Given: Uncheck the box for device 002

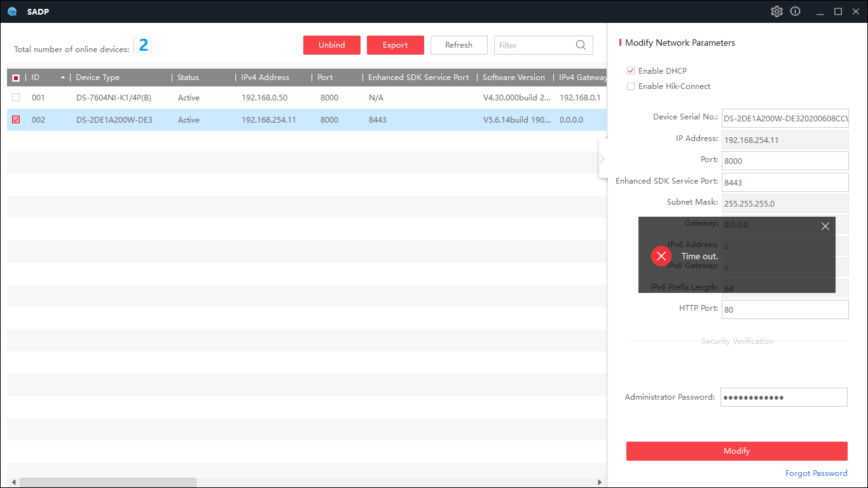Looking at the screenshot, I should pyautogui.click(x=16, y=119).
